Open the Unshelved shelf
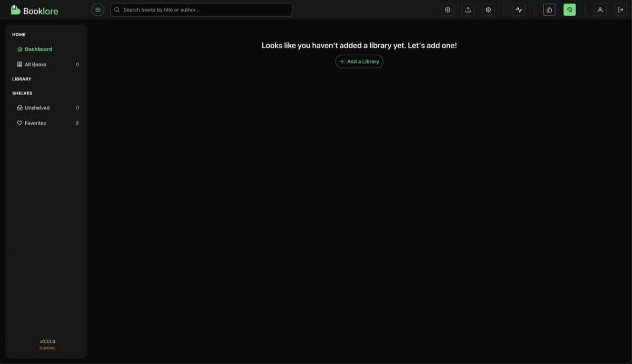This screenshot has height=364, width=632. tap(37, 107)
